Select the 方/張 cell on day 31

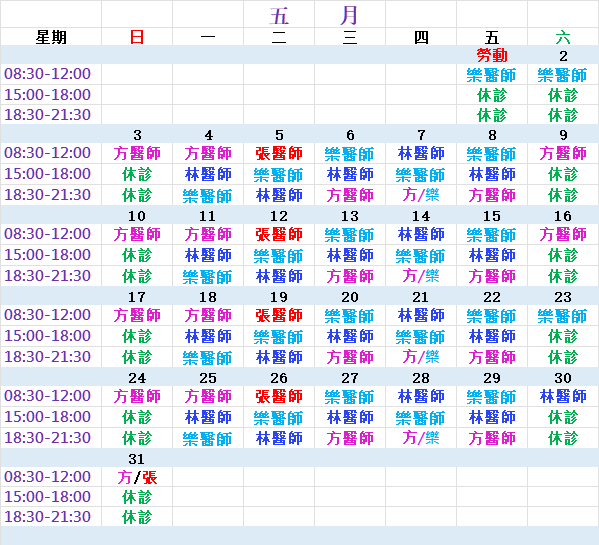tap(137, 477)
